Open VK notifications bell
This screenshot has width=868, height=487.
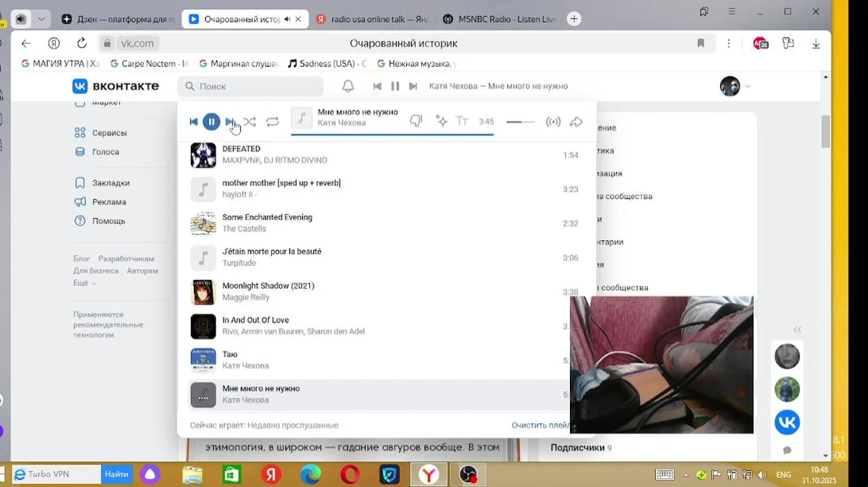348,86
